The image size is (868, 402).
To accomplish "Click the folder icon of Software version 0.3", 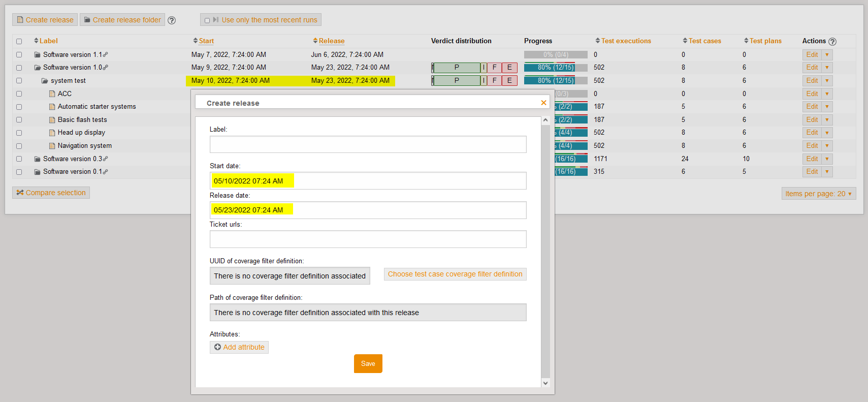I will tap(37, 159).
